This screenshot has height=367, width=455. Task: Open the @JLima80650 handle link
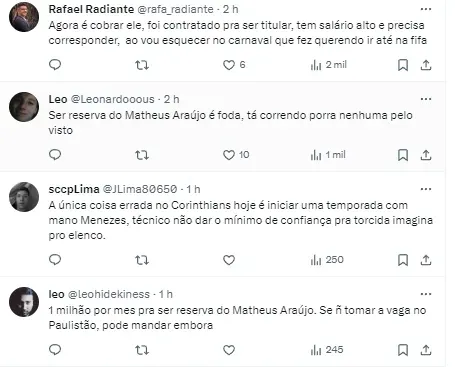point(140,189)
